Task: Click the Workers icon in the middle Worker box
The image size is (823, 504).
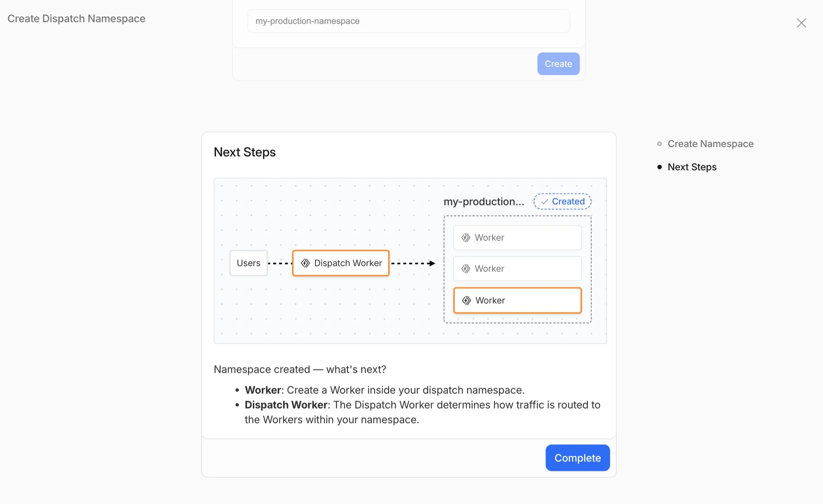Action: click(x=466, y=269)
